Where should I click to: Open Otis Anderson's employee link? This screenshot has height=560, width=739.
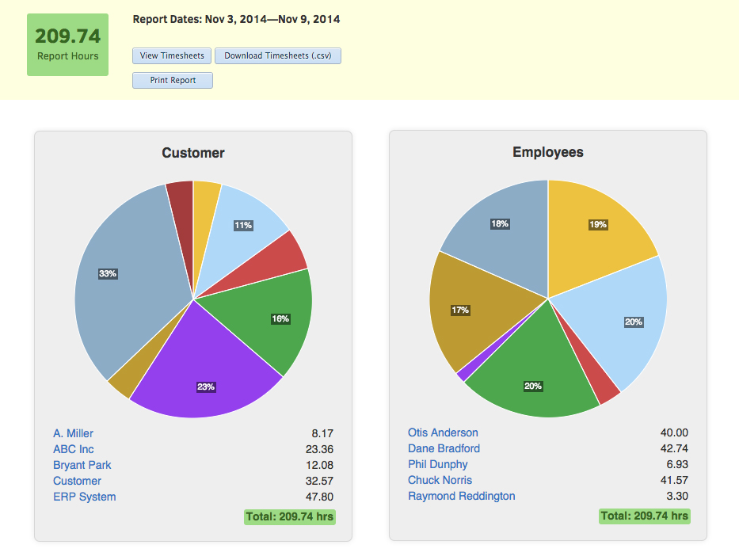(x=443, y=432)
